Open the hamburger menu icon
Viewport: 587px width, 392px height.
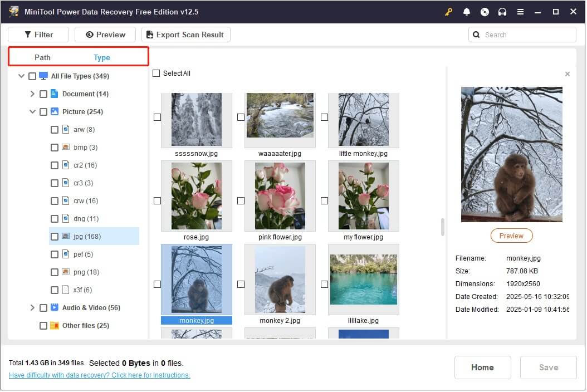tap(520, 12)
